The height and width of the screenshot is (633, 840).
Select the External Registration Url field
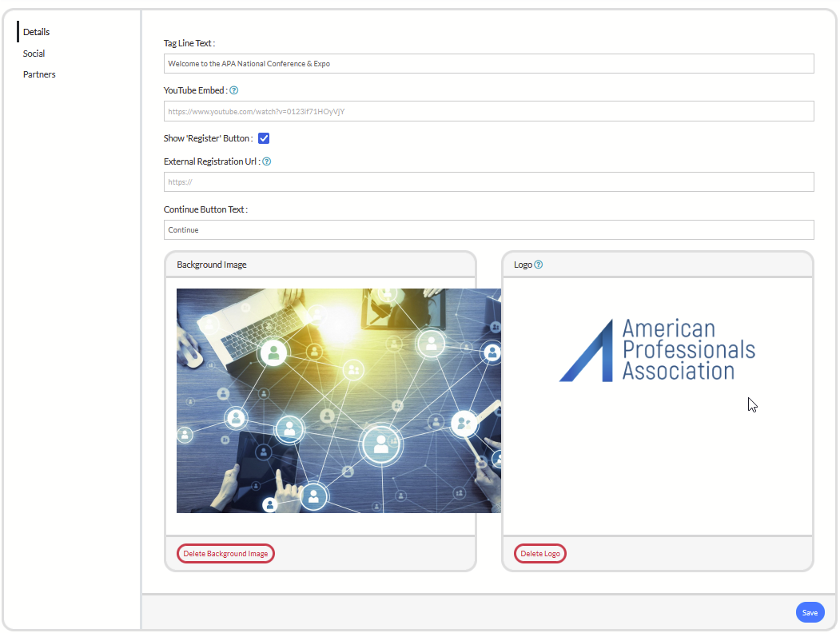[x=488, y=182]
